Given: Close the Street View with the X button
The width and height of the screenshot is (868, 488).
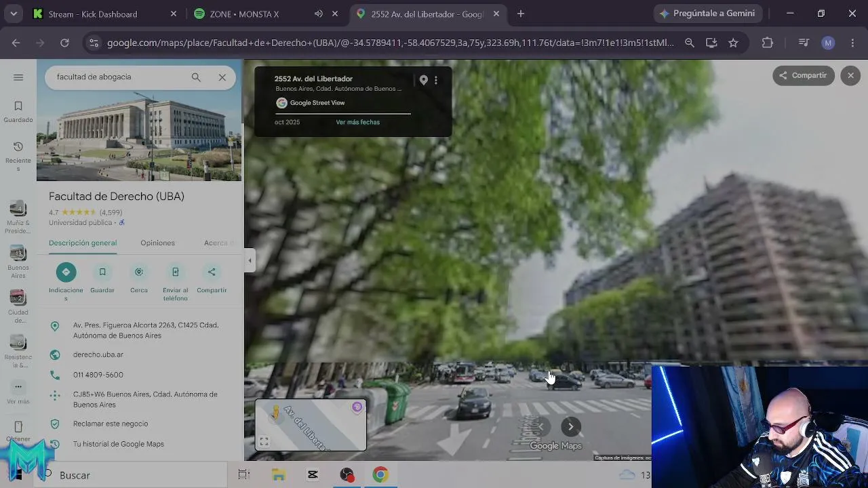Looking at the screenshot, I should click(x=850, y=75).
